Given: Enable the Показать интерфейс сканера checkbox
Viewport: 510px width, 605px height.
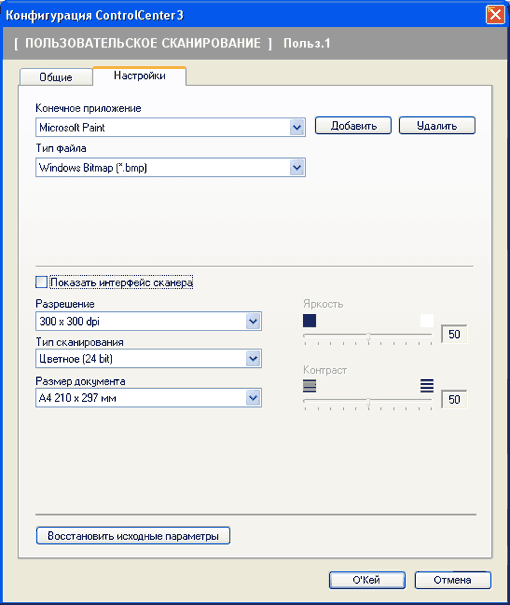Looking at the screenshot, I should [41, 282].
